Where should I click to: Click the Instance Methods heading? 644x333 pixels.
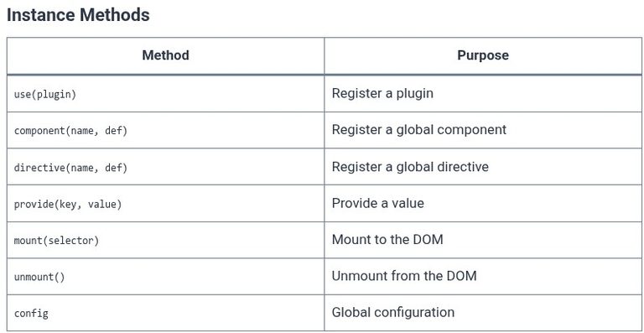[x=78, y=15]
